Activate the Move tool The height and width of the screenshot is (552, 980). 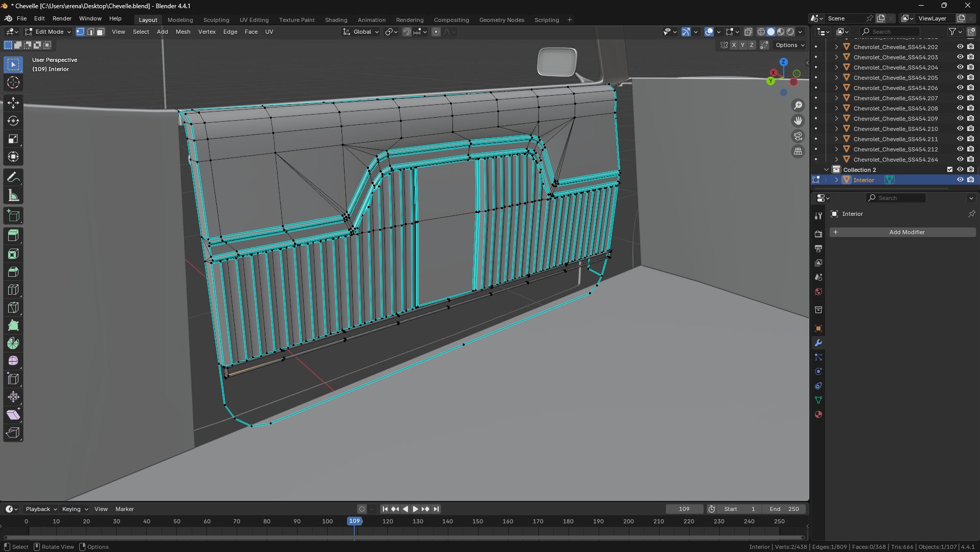pyautogui.click(x=13, y=103)
